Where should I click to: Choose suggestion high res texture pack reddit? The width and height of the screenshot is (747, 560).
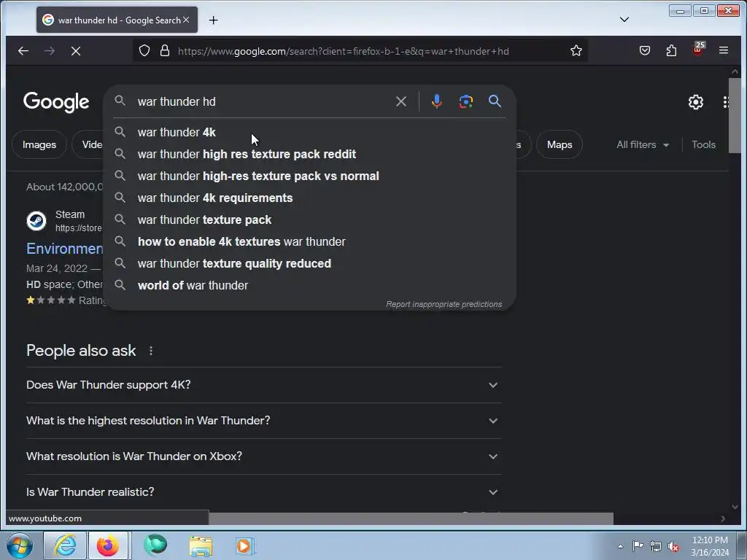(309, 155)
